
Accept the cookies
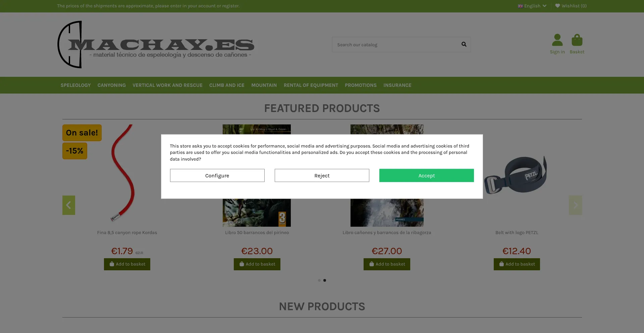426,175
